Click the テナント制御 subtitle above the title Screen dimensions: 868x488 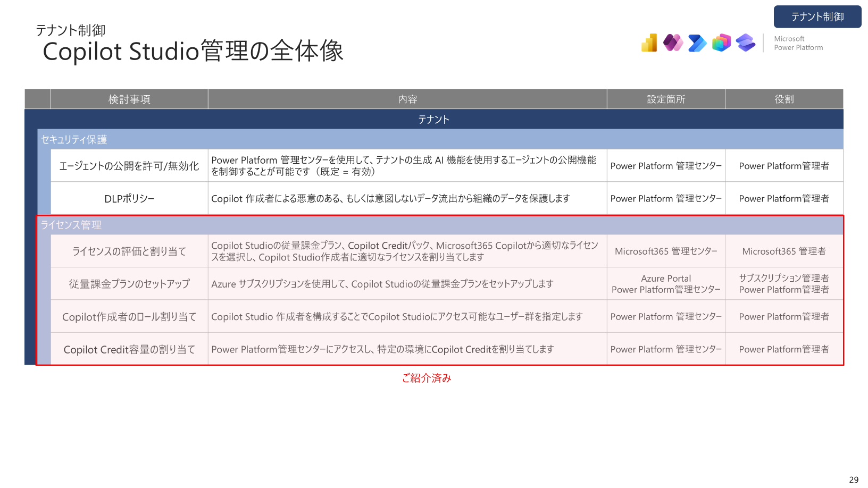click(71, 30)
